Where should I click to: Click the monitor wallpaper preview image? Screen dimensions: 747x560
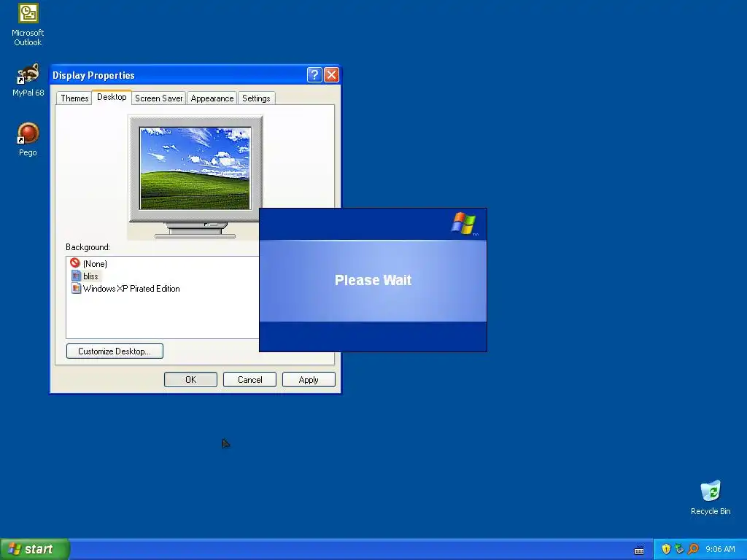click(195, 168)
